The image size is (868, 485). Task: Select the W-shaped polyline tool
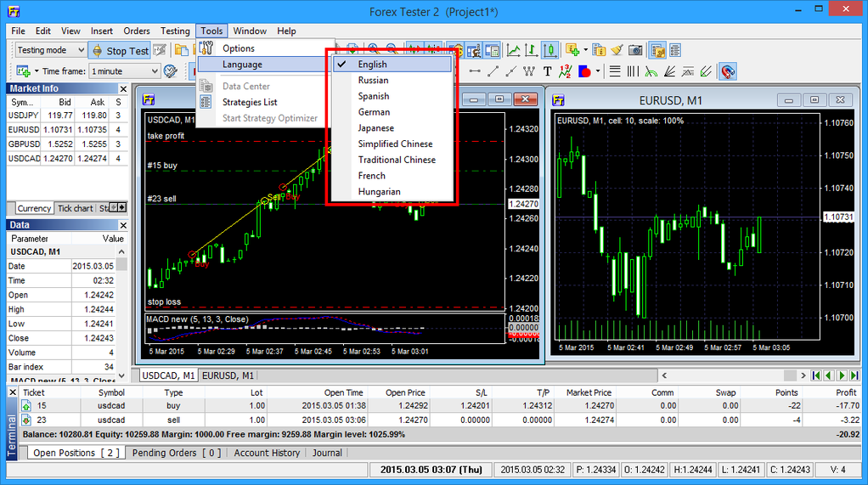(x=528, y=71)
